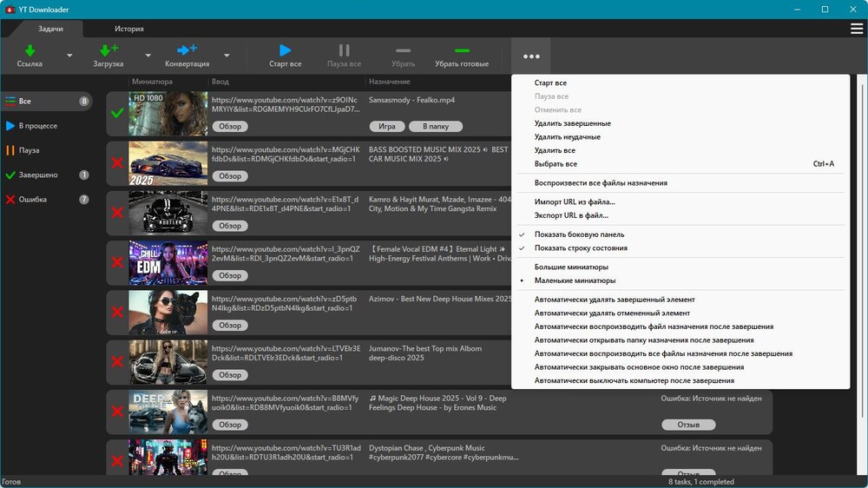The width and height of the screenshot is (868, 488).
Task: Select Большие миниатюры radio option
Action: [x=570, y=267]
